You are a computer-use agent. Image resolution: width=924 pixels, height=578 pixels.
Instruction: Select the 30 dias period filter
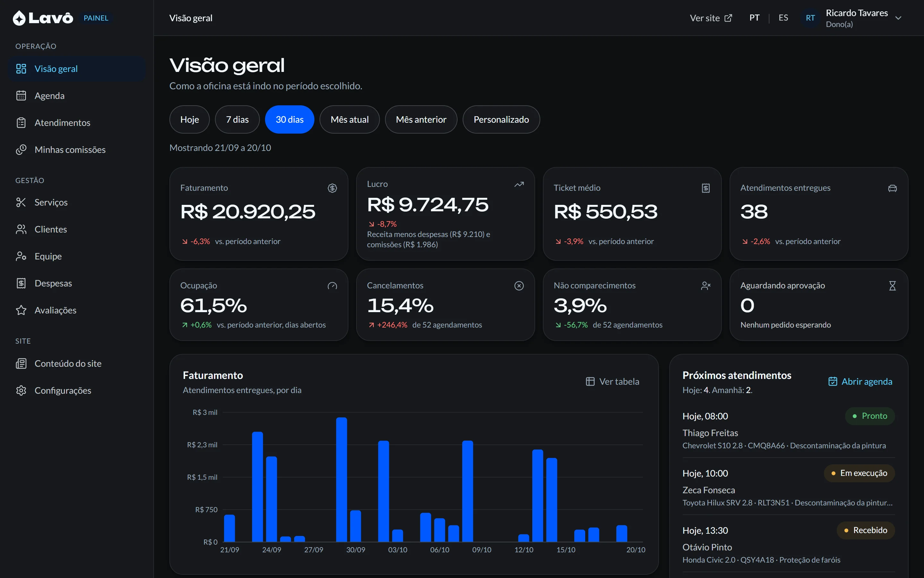pos(289,119)
